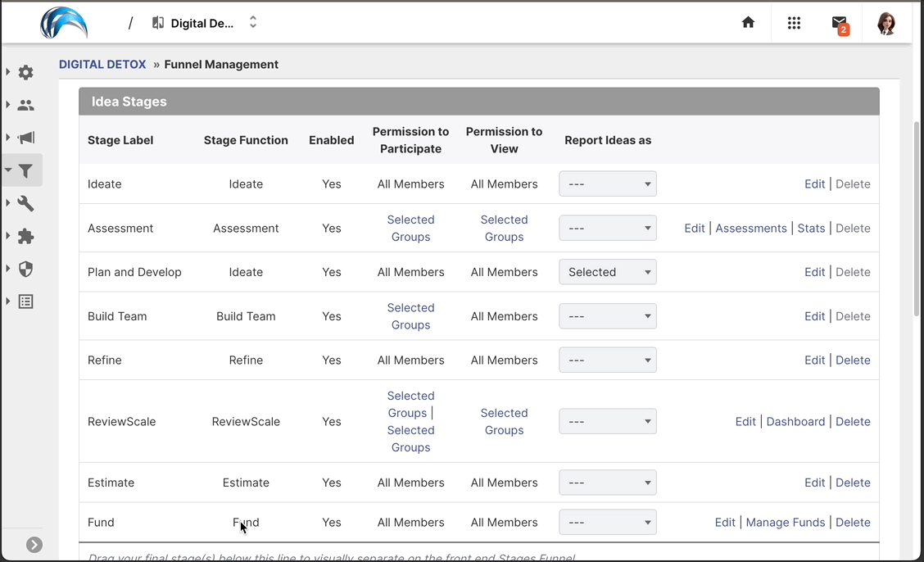Viewport: 924px width, 562px height.
Task: Click the user profile avatar
Action: pyautogui.click(x=885, y=23)
